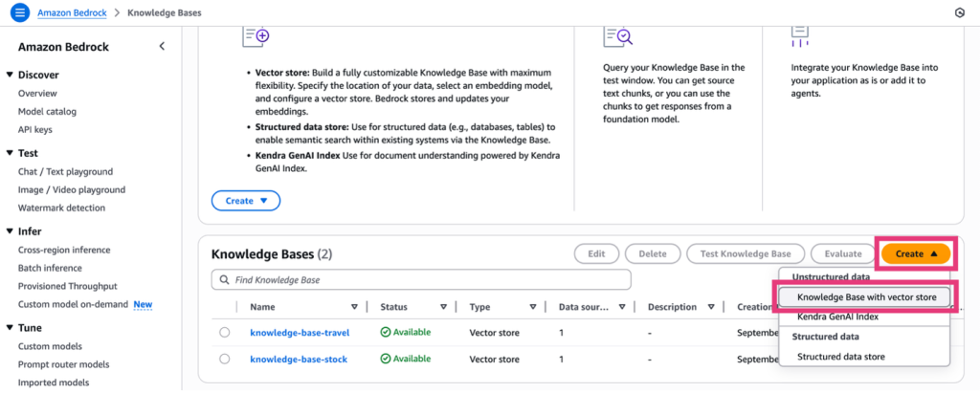The height and width of the screenshot is (393, 980).
Task: Open Provisioned Throughput page
Action: 68,286
